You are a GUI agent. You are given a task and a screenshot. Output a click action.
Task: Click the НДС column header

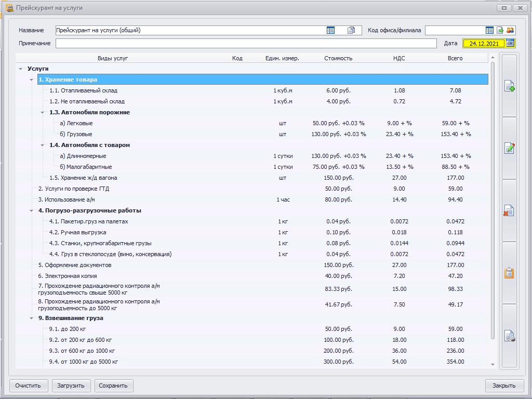(399, 58)
